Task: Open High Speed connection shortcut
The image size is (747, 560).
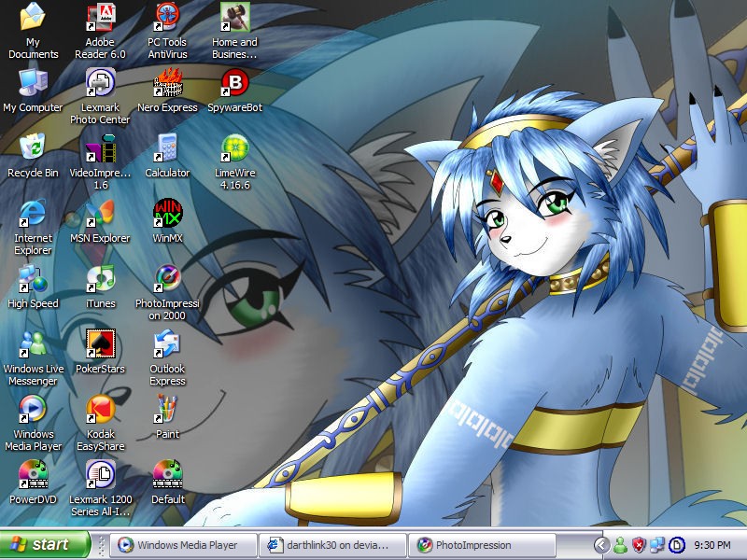Action: point(33,278)
